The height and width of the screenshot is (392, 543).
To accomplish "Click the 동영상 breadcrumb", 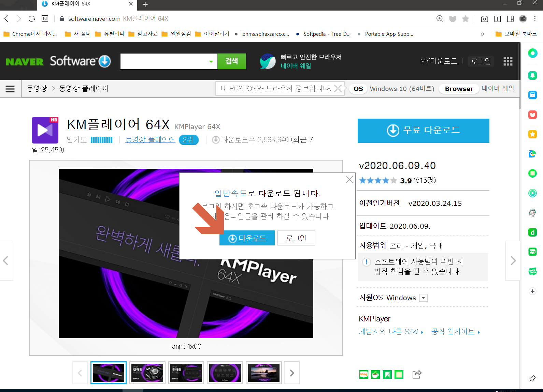I will click(37, 89).
